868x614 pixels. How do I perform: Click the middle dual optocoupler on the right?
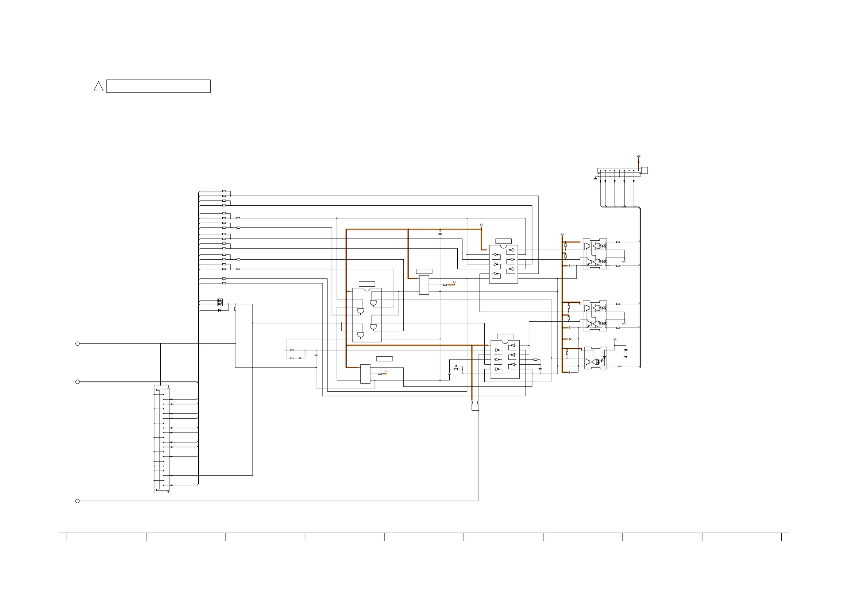click(595, 315)
